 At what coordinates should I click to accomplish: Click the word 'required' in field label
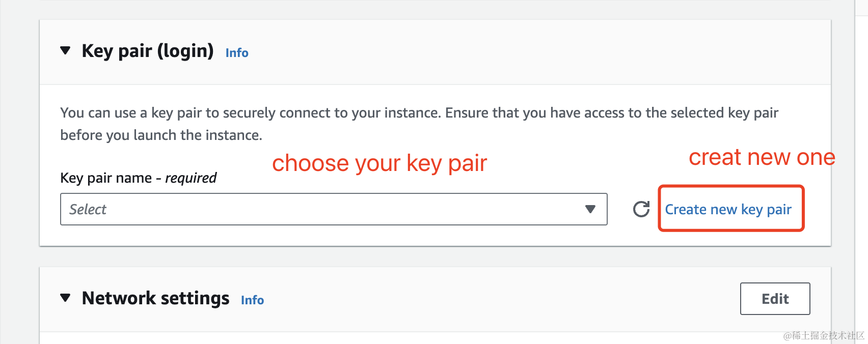point(191,178)
